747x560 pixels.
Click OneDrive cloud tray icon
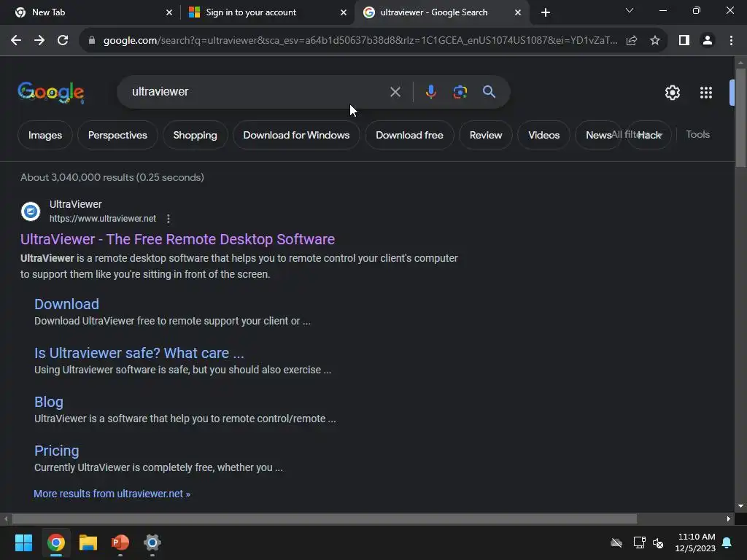click(616, 542)
